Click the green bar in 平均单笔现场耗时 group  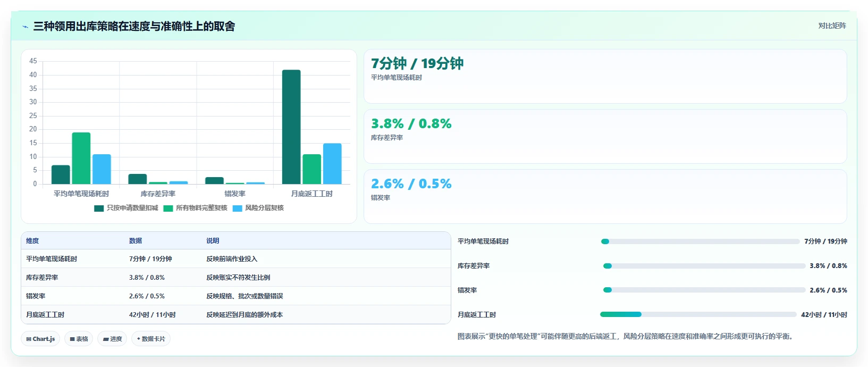click(x=81, y=159)
